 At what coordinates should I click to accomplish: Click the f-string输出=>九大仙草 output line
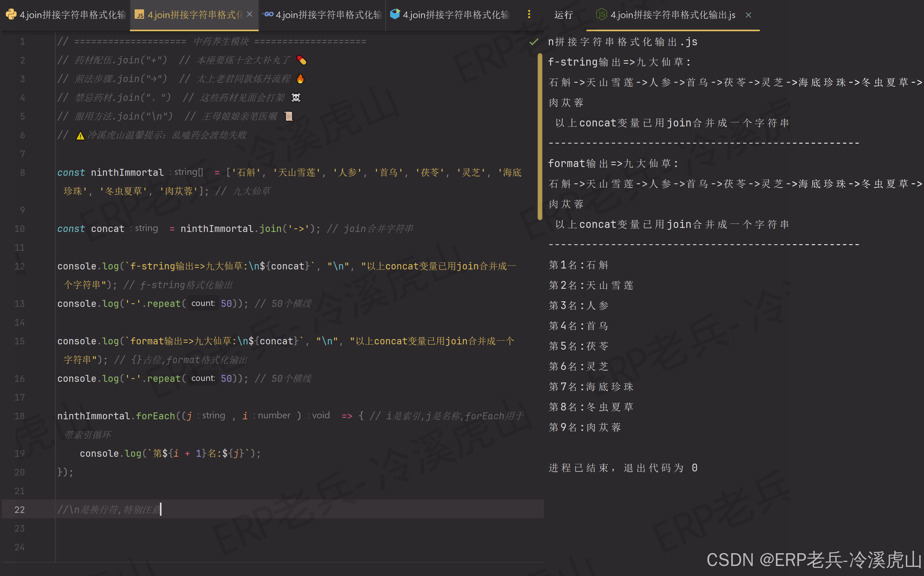click(x=619, y=62)
